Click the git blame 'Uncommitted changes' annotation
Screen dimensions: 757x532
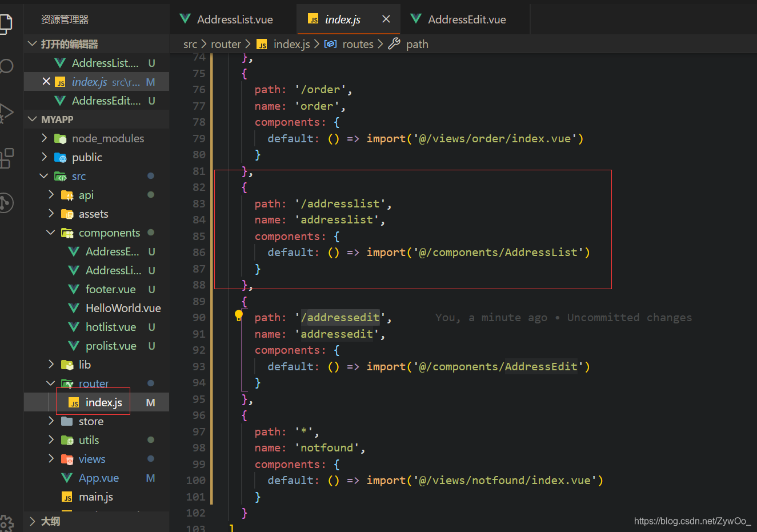pyautogui.click(x=630, y=317)
